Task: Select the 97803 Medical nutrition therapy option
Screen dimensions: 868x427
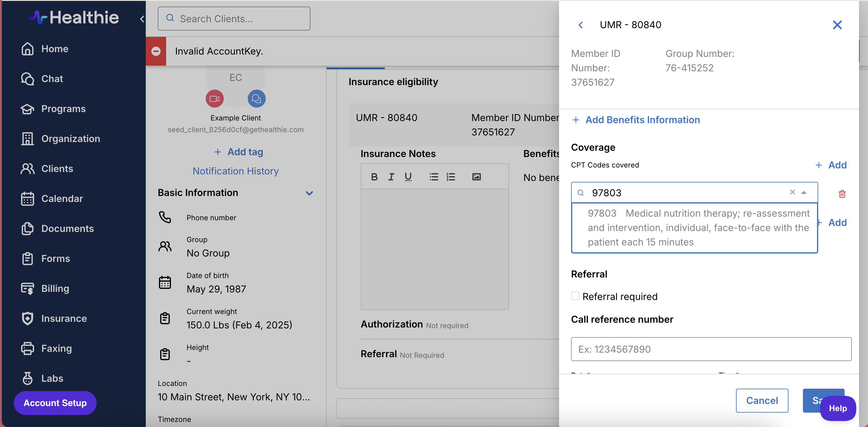Action: tap(694, 227)
